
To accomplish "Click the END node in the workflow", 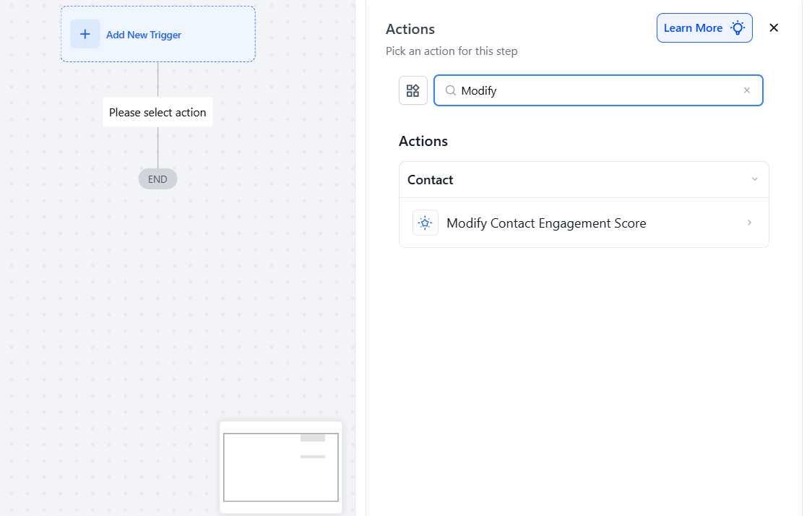I will 157,179.
